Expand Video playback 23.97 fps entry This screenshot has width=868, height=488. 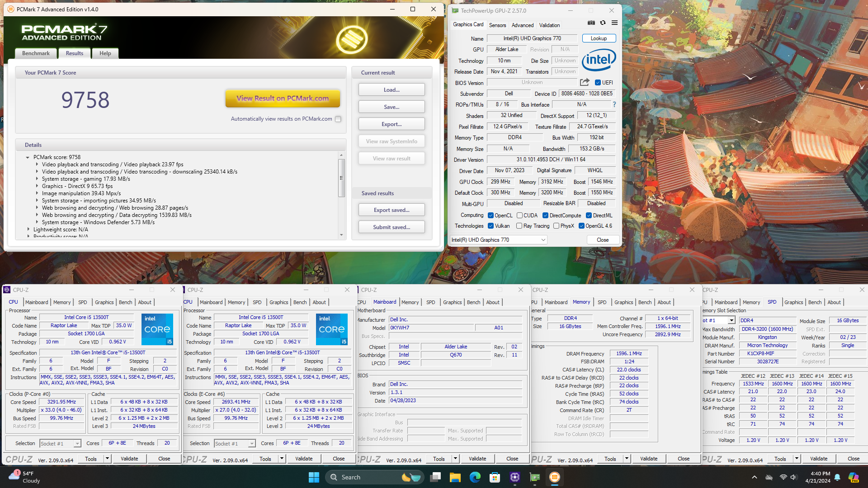[37, 164]
